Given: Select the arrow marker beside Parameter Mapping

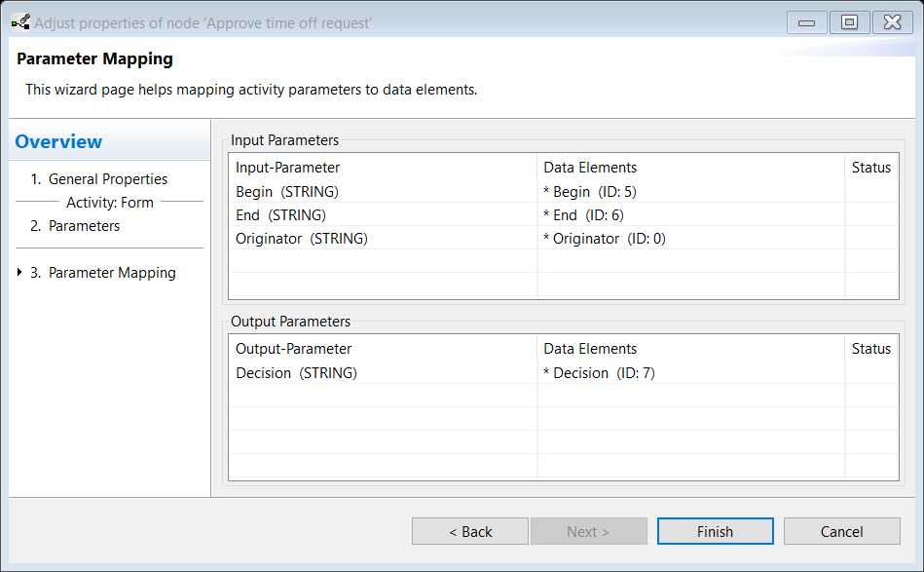Looking at the screenshot, I should pos(19,272).
